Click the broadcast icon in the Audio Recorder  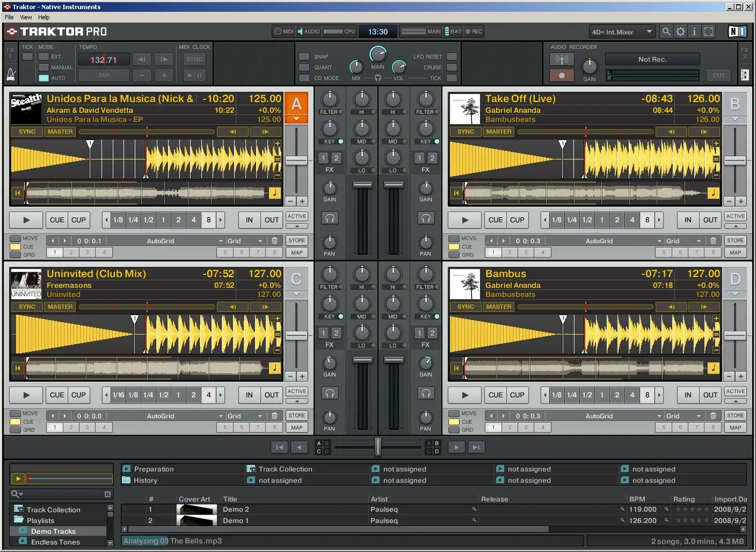(x=562, y=59)
